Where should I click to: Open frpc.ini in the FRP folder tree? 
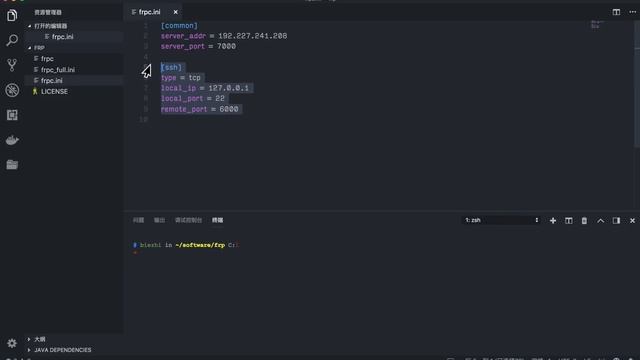coord(73,81)
